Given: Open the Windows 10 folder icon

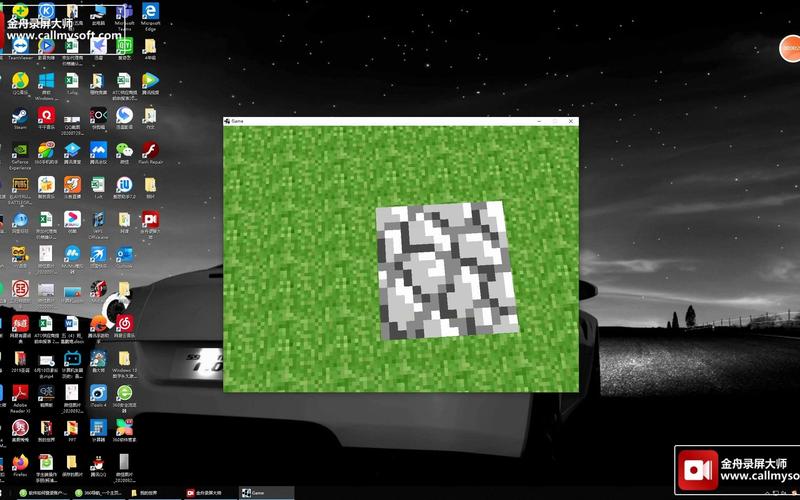Looking at the screenshot, I should pyautogui.click(x=124, y=358).
